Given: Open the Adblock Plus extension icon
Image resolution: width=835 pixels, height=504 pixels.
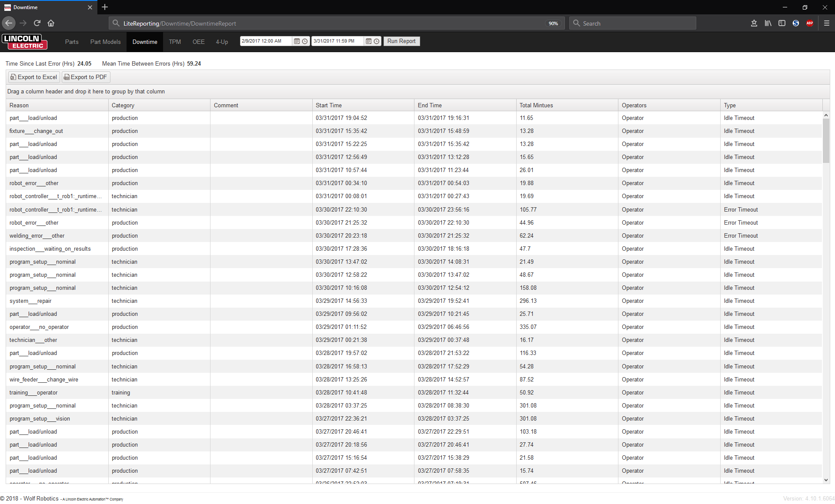Looking at the screenshot, I should [x=809, y=23].
